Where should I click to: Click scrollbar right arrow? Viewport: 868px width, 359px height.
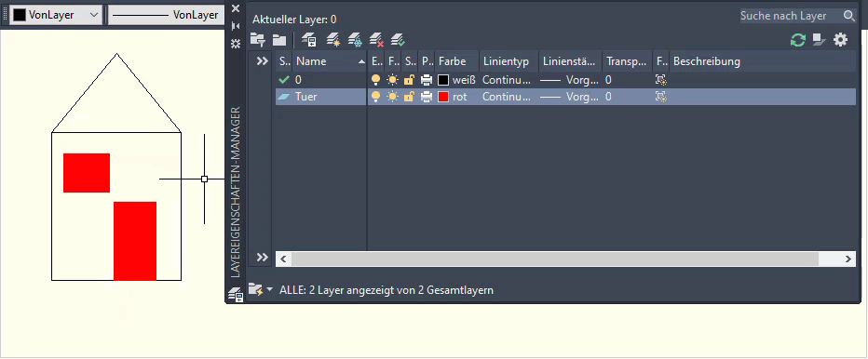click(848, 259)
